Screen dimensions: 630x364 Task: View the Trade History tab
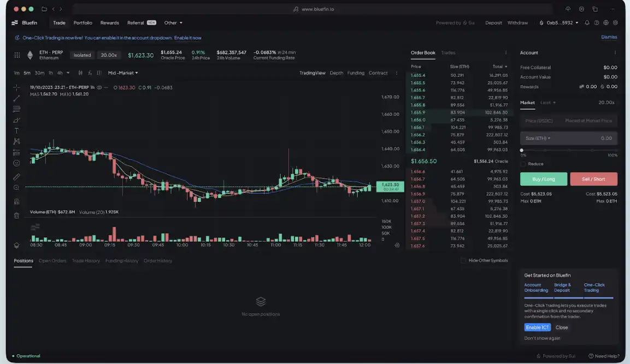(x=86, y=260)
